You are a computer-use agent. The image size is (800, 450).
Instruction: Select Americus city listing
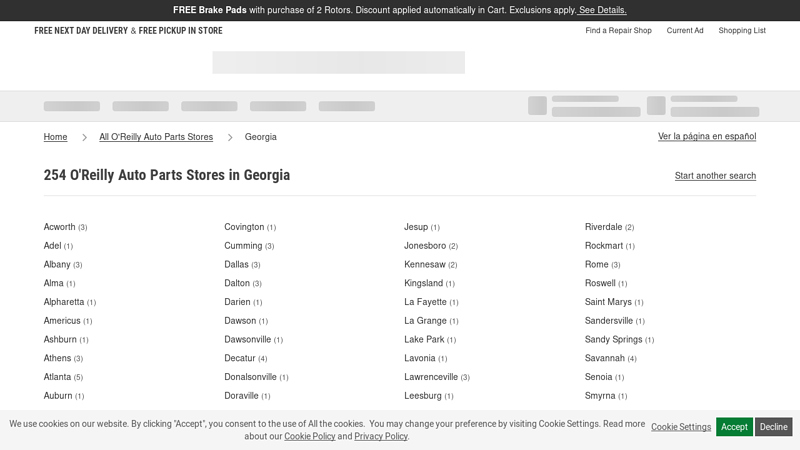[x=68, y=321]
